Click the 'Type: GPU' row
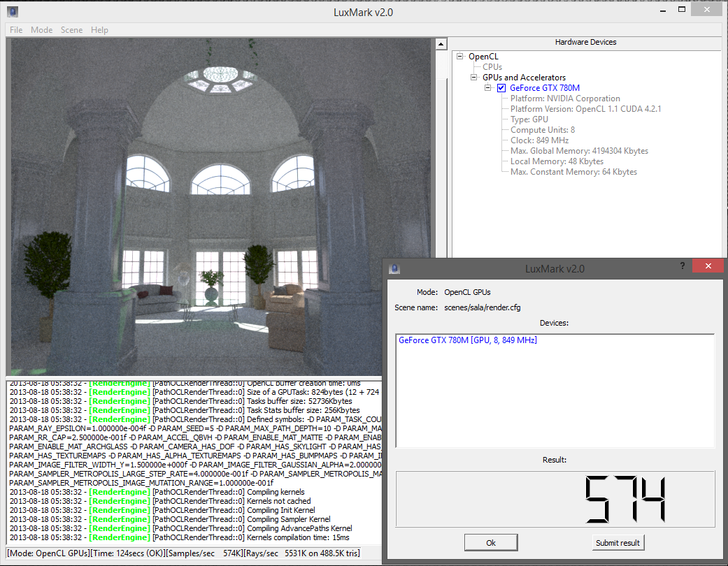This screenshot has width=728, height=566. pyautogui.click(x=529, y=119)
